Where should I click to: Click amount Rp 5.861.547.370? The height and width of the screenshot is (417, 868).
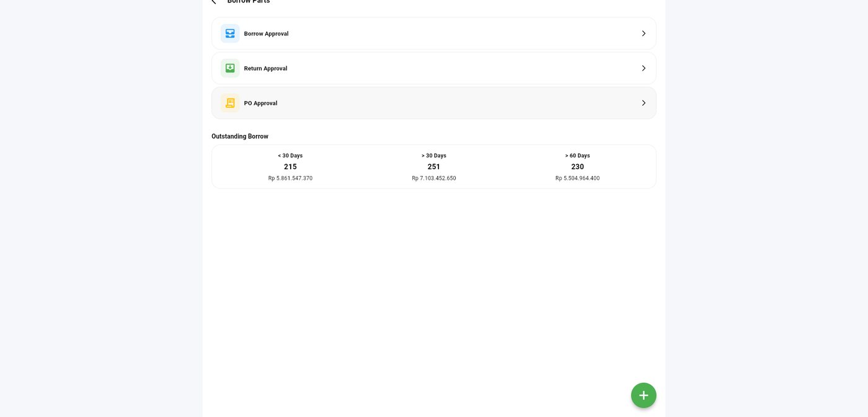[x=290, y=178]
